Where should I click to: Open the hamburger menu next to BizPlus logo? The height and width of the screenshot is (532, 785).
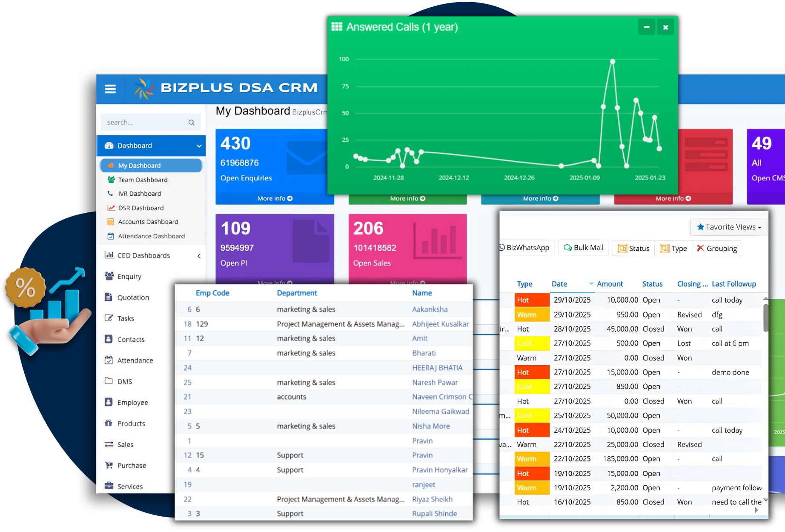(x=110, y=89)
